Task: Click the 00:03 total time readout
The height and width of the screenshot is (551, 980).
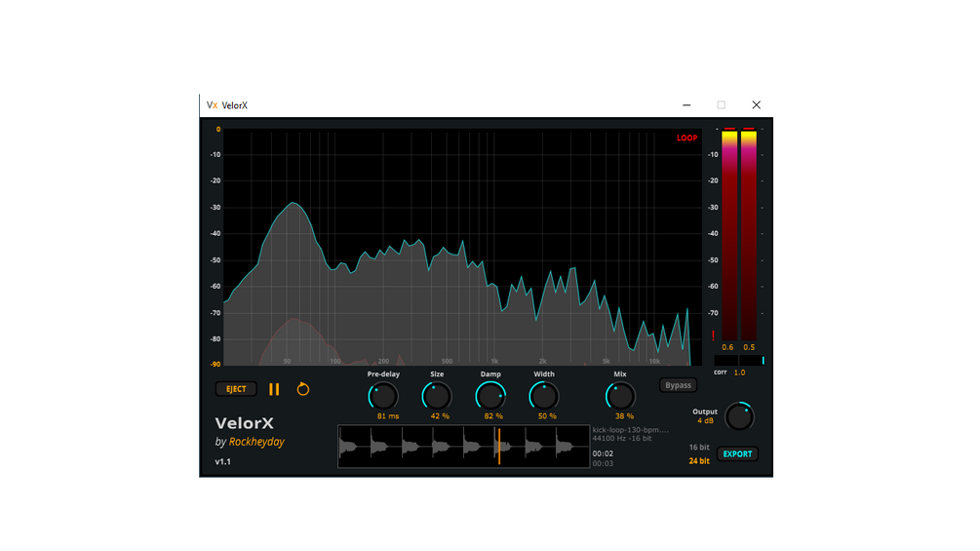Action: coord(603,463)
